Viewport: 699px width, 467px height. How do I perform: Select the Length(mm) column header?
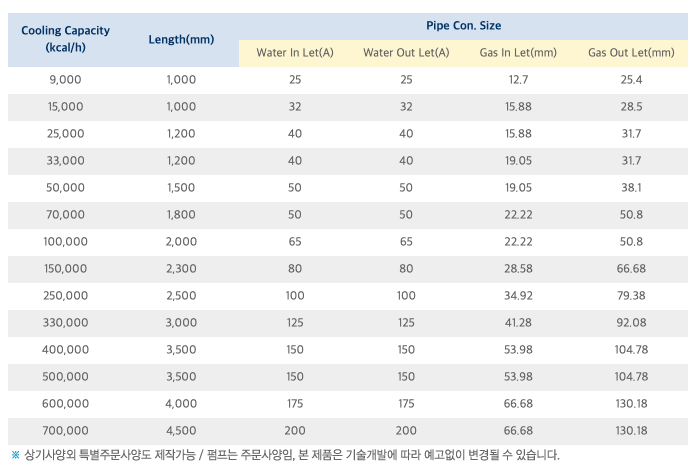pos(181,39)
